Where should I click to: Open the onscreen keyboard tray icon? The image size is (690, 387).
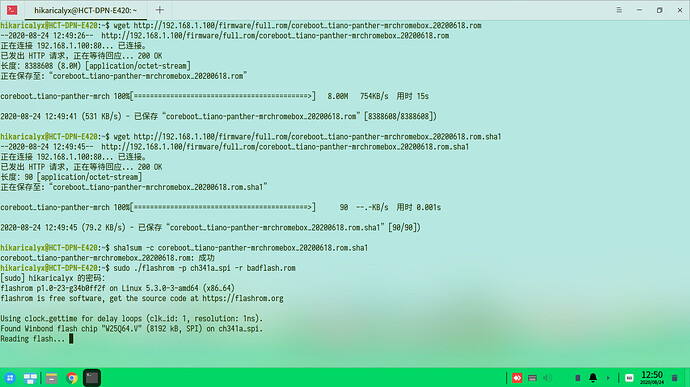532,378
